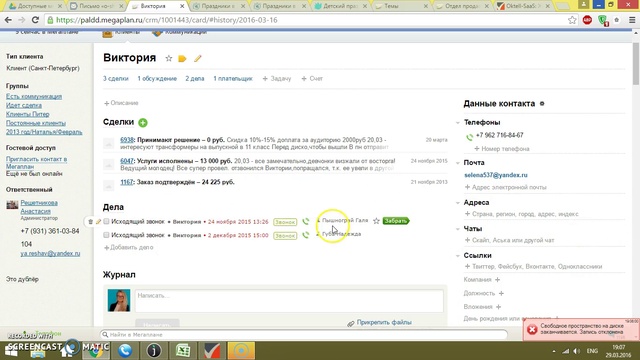
Task: Open the Excel icon in taskbar
Action: click(183, 351)
